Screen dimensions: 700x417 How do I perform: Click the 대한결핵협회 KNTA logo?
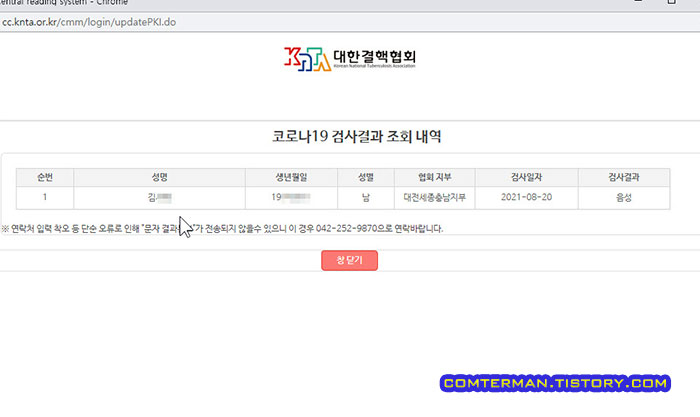pyautogui.click(x=350, y=59)
